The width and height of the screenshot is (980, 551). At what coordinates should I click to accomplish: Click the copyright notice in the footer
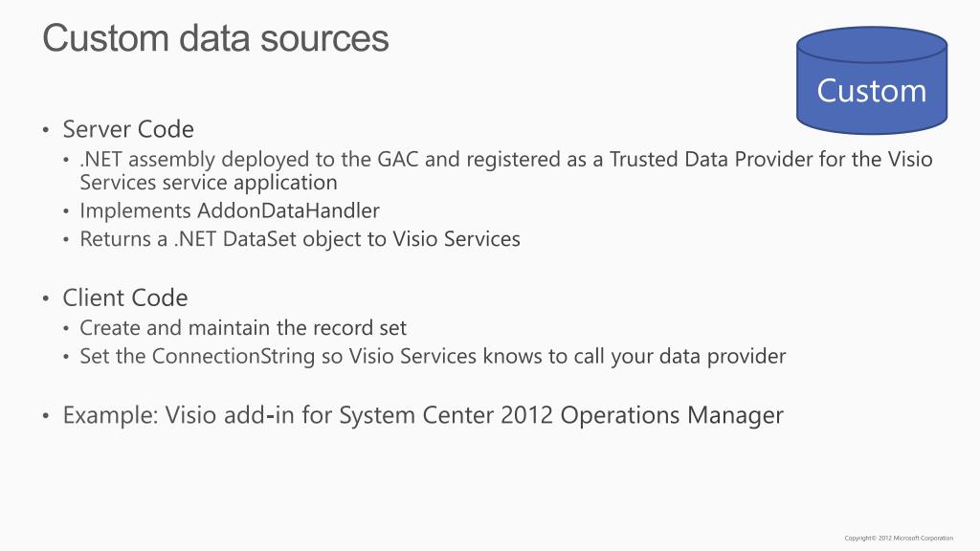899,539
